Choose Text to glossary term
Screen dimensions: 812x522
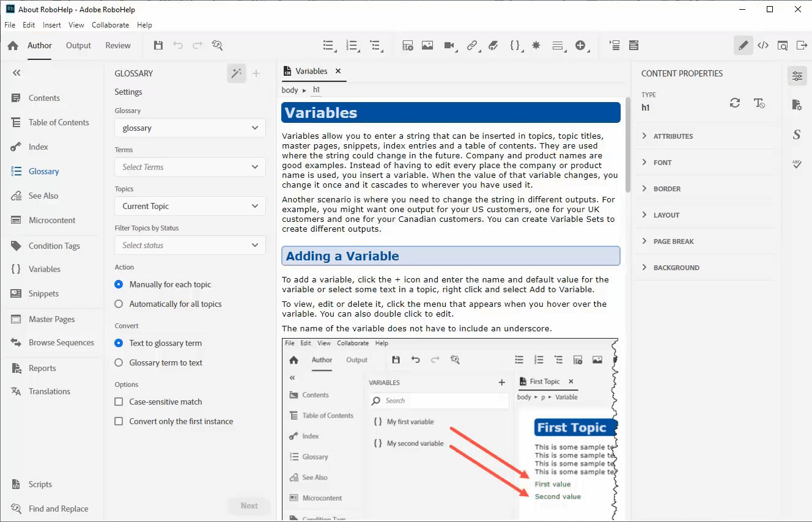coord(158,343)
